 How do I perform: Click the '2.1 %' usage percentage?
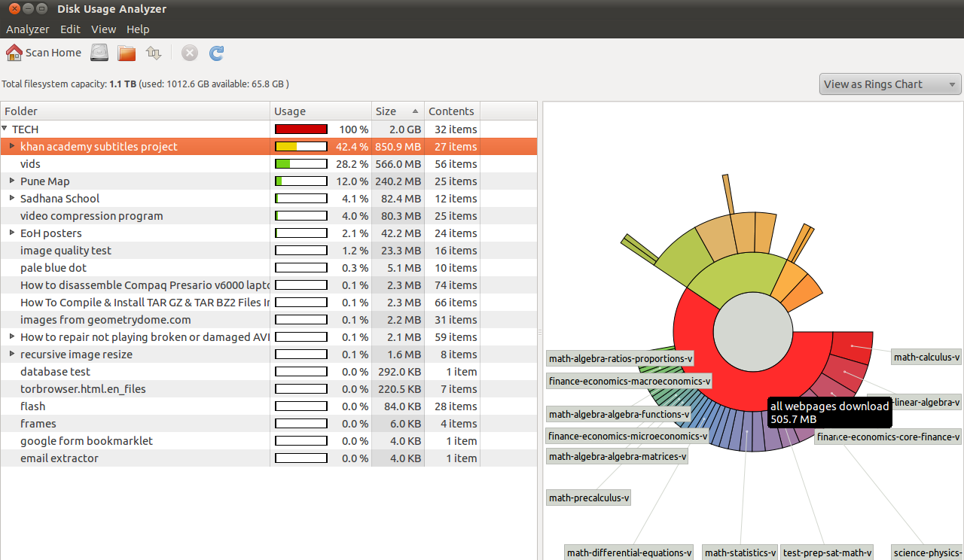point(355,233)
